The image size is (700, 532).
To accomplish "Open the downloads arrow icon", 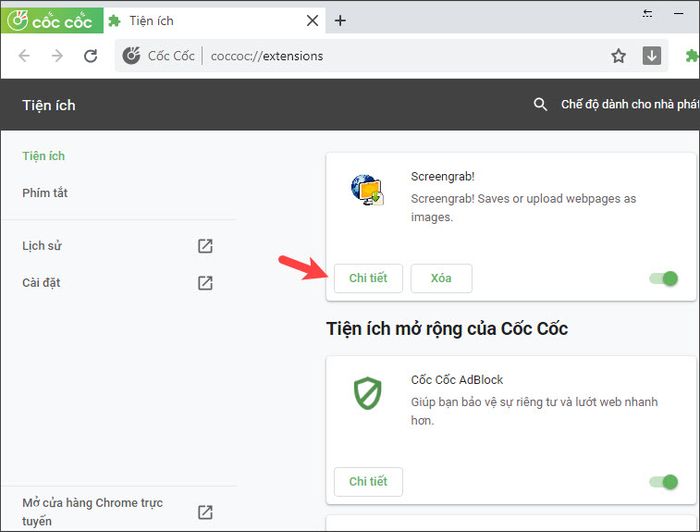I will point(652,56).
